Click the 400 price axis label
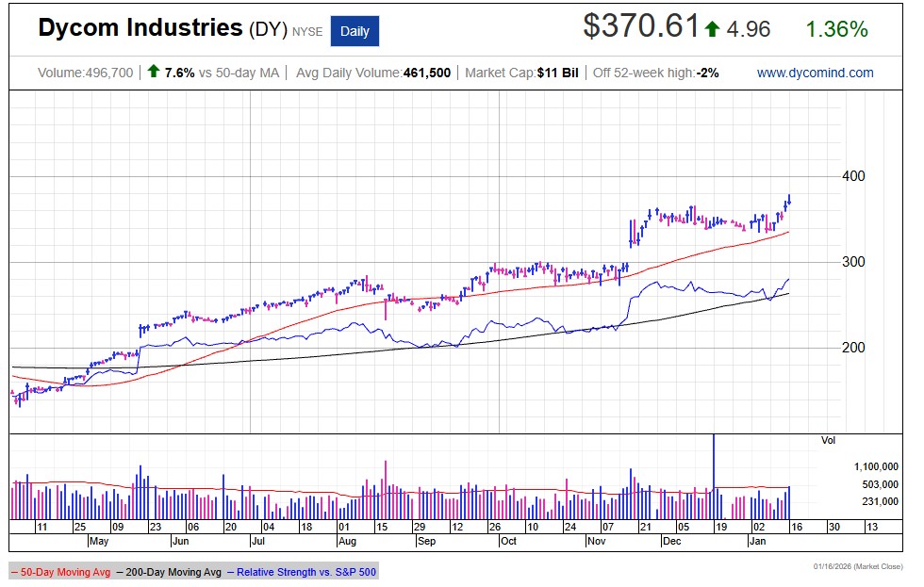Viewport: 924px width, 587px height. click(853, 176)
